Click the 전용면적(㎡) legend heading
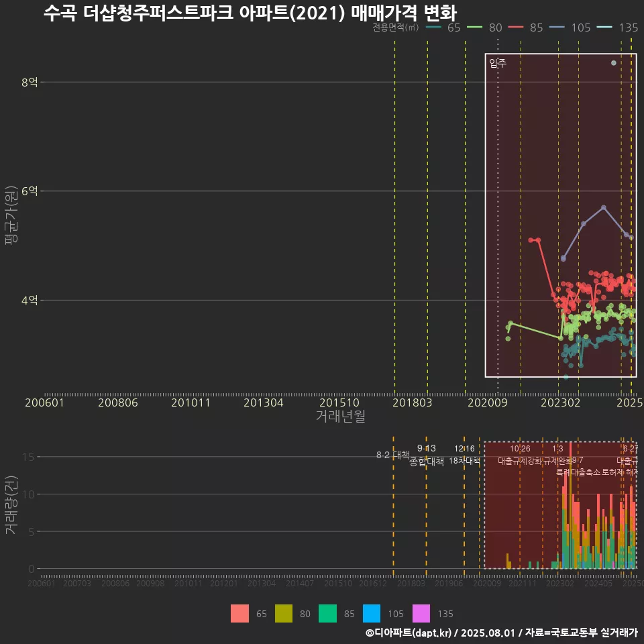The width and height of the screenshot is (644, 644). coord(396,28)
